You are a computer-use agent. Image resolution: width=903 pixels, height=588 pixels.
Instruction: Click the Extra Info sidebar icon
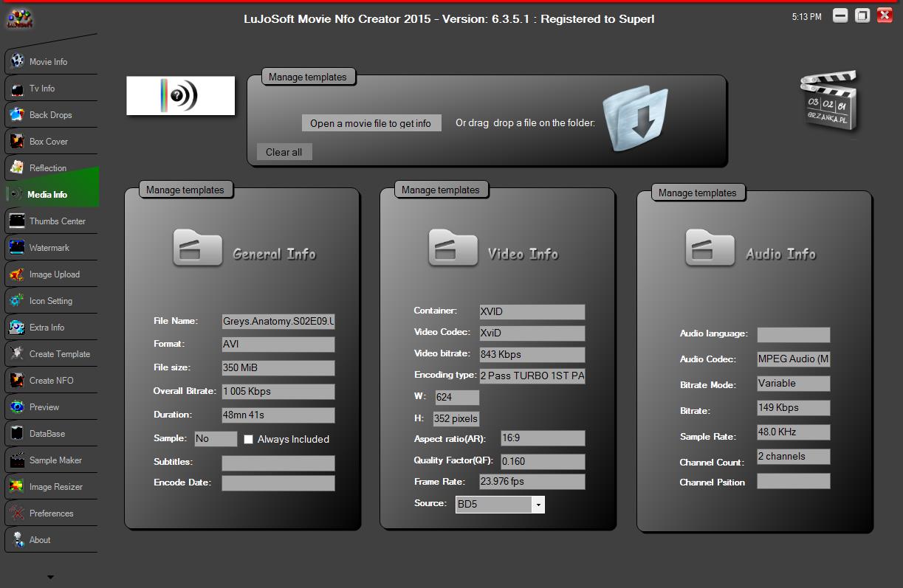(x=17, y=327)
